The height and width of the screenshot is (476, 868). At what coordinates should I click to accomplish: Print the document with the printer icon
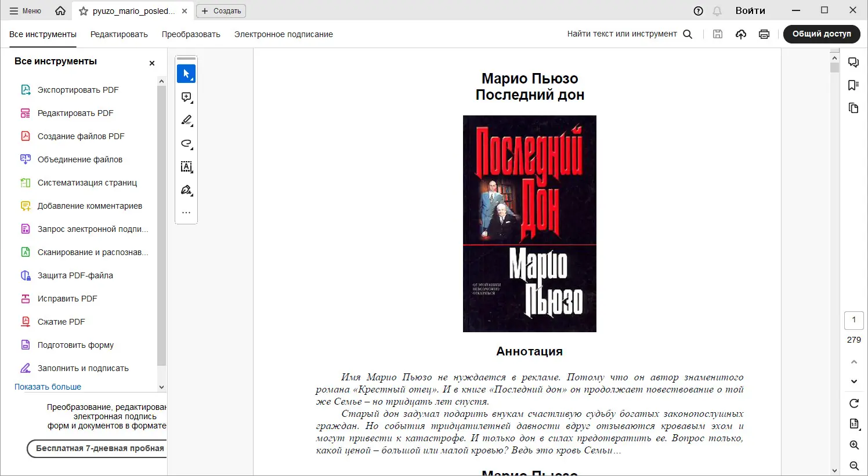(764, 34)
